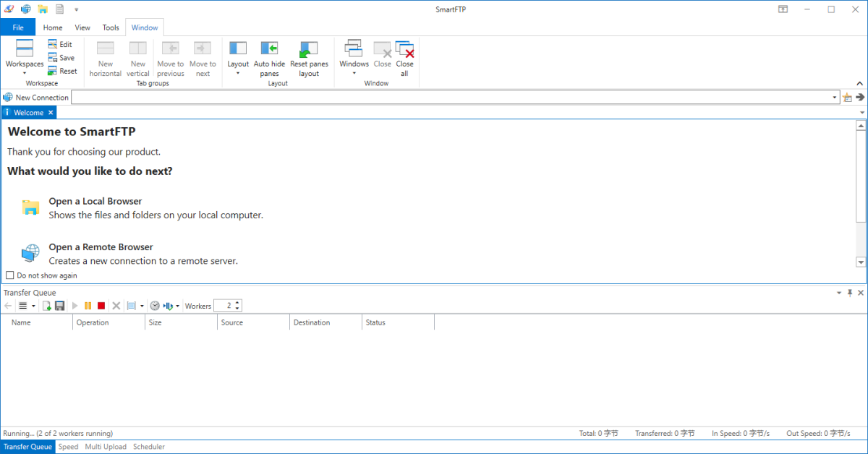Select the Speed tab at the bottom

point(68,447)
